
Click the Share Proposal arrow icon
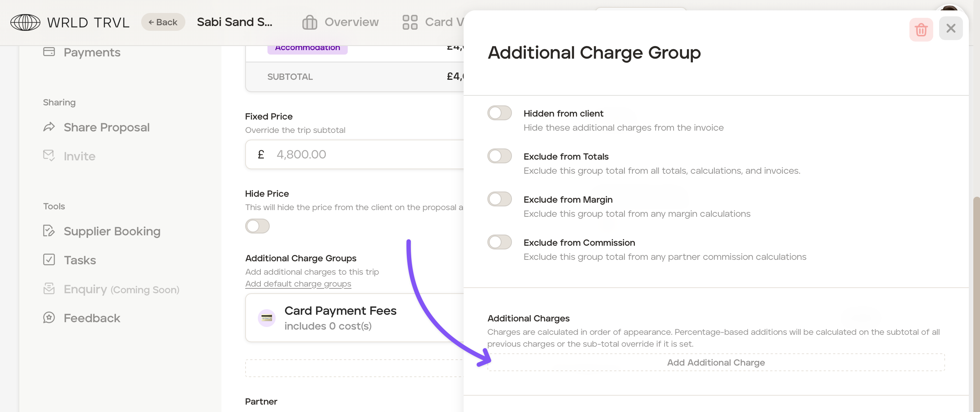coord(49,127)
